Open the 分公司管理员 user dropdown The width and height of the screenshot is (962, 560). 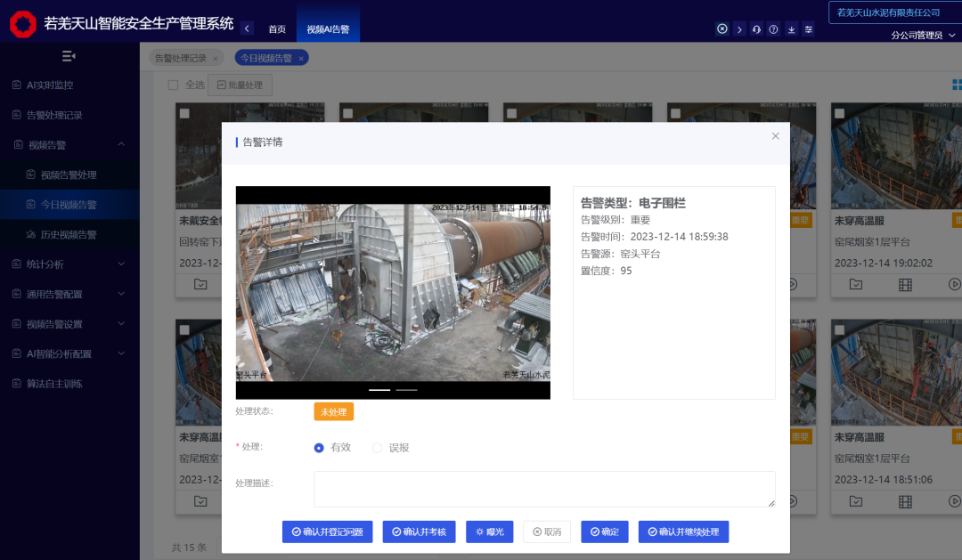(923, 36)
